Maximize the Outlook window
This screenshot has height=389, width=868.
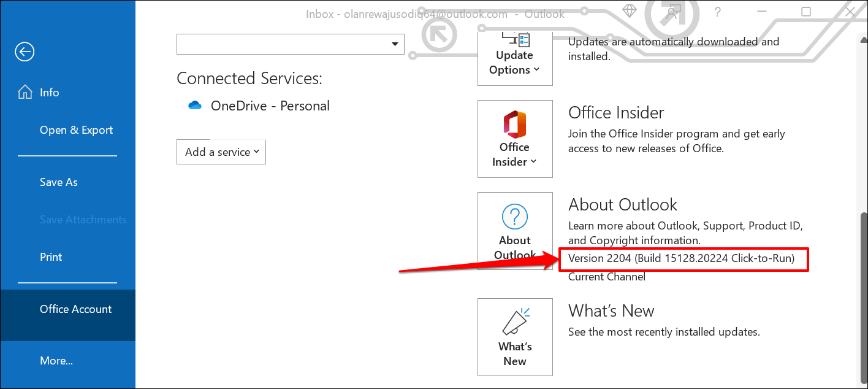pyautogui.click(x=806, y=12)
